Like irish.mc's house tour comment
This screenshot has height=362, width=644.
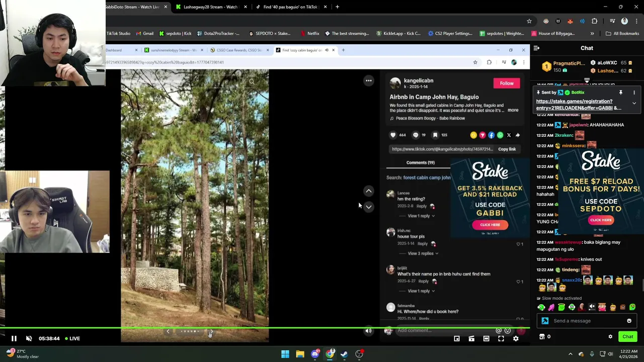point(519,244)
